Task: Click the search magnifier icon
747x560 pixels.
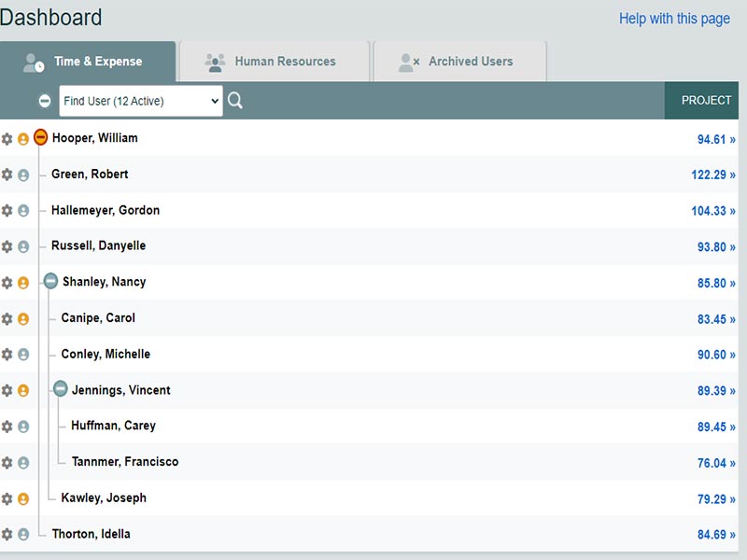Action: point(235,101)
